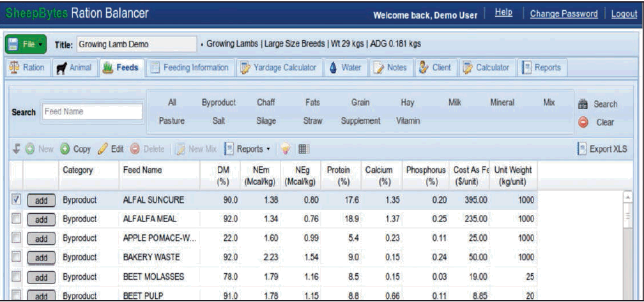Check the BEET MOLASSES checkbox
Viewport: 644px width, 302px height.
[16, 276]
